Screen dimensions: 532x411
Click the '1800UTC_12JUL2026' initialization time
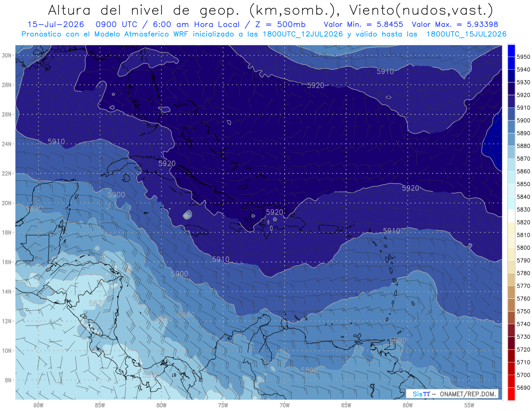pyautogui.click(x=302, y=34)
